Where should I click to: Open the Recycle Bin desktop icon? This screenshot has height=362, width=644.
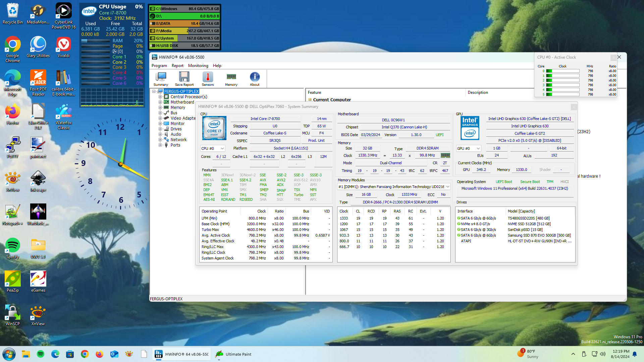(13, 13)
